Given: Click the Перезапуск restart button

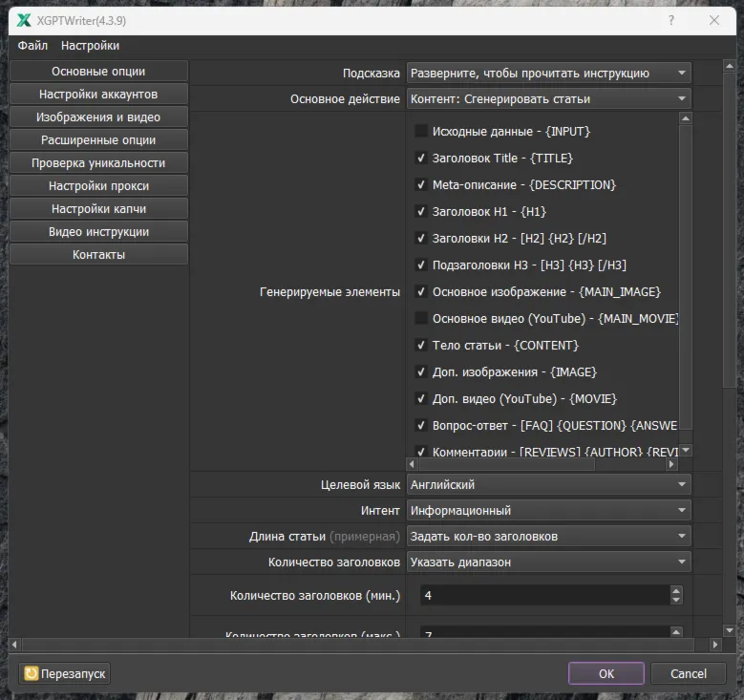Looking at the screenshot, I should [65, 673].
